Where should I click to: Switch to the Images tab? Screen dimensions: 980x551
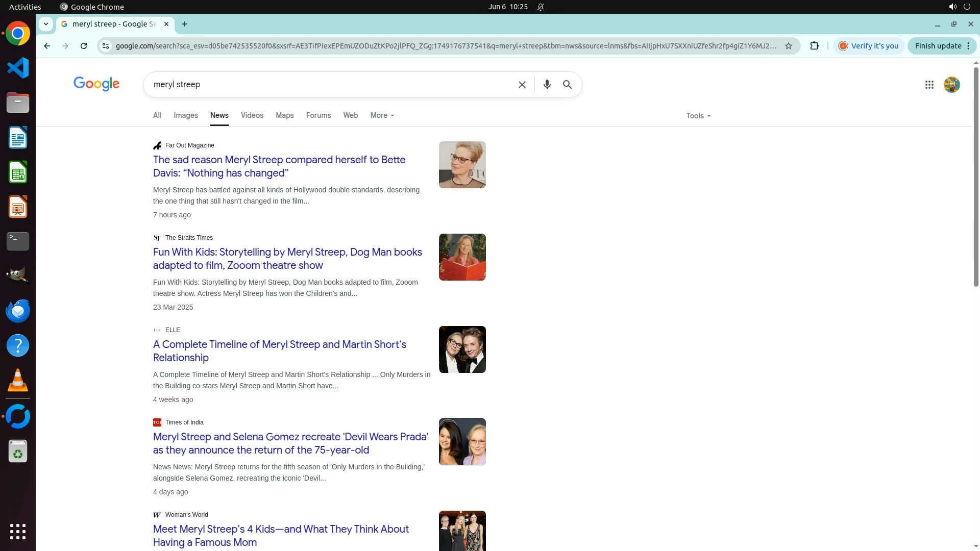(x=185, y=115)
